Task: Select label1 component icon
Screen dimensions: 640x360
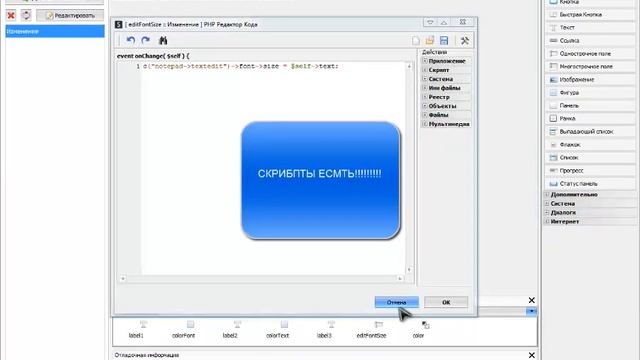Action: point(143,324)
